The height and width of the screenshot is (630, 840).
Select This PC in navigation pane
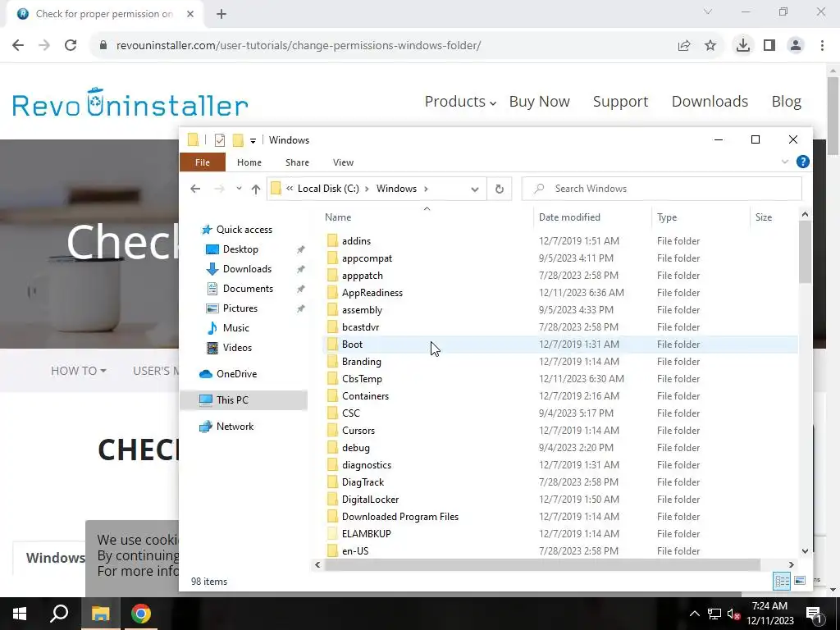coord(232,400)
